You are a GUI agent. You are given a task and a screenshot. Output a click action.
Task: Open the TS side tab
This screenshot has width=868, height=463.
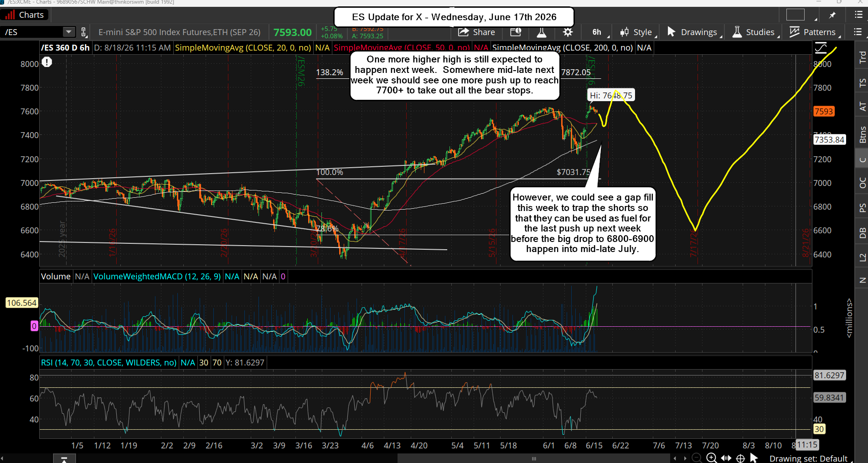862,82
